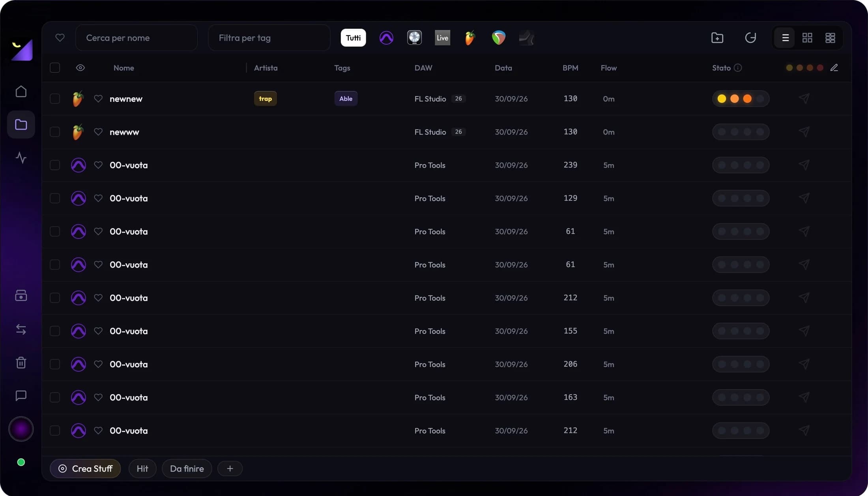Filter by Logic Pro disc icon
Viewport: 868px width, 496px height.
coord(414,38)
